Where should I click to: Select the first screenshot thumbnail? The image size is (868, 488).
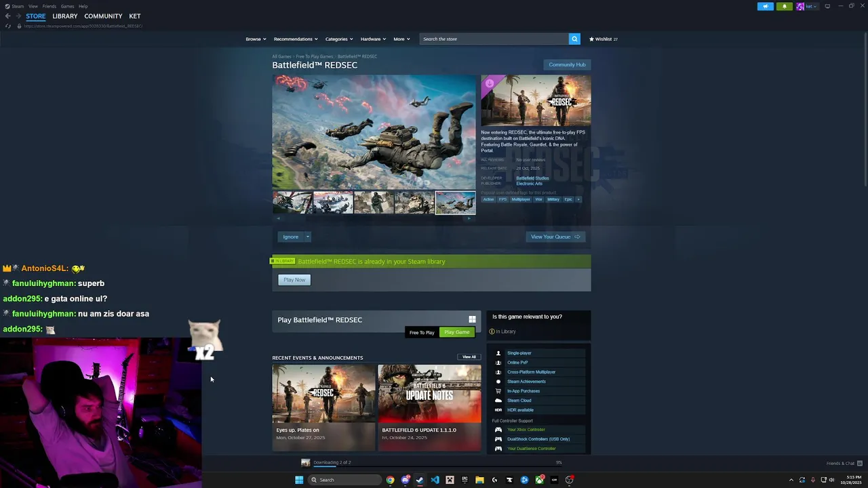[292, 203]
